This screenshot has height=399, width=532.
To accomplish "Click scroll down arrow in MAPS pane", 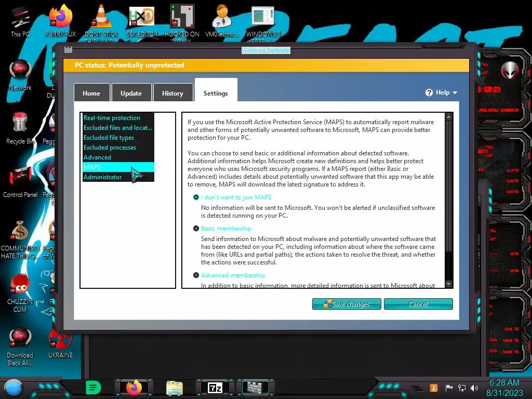I will pyautogui.click(x=448, y=284).
